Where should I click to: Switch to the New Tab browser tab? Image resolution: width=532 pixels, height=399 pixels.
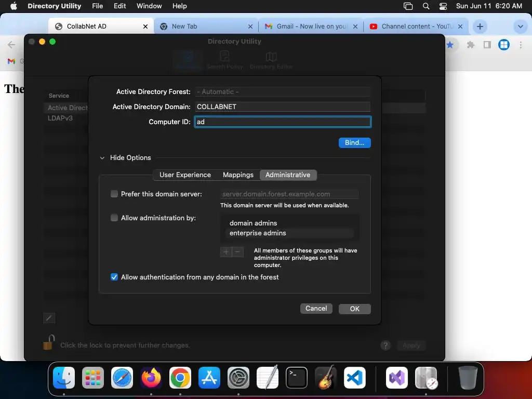coord(206,26)
